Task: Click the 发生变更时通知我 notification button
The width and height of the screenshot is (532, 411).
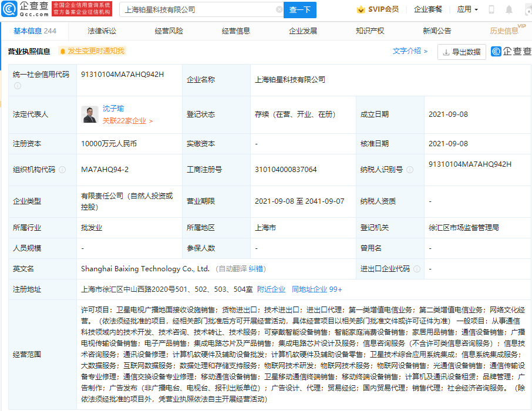Action: (x=92, y=51)
